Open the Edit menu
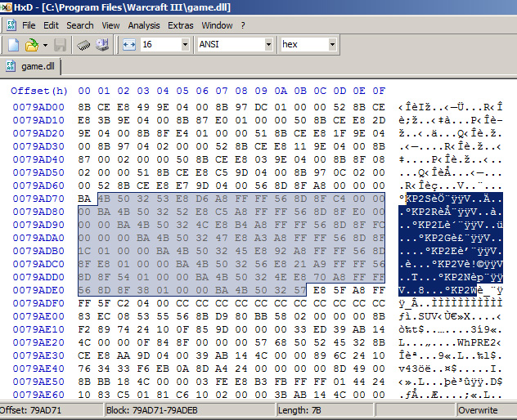The image size is (517, 420). coord(51,25)
